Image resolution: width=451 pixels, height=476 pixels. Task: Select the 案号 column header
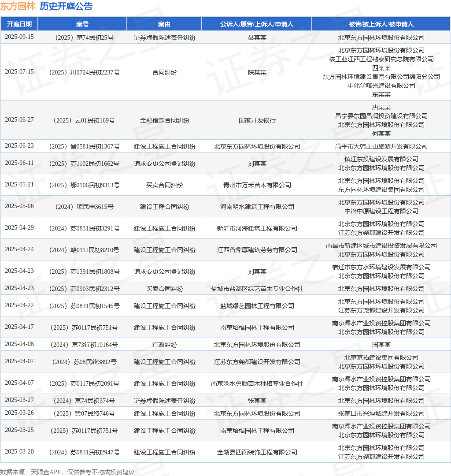coord(82,24)
